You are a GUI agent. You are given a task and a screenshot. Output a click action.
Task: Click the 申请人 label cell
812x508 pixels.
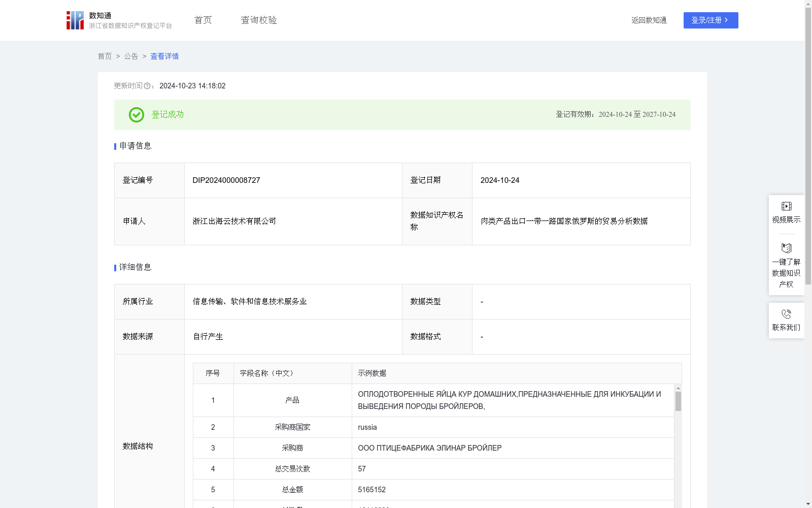(150, 221)
